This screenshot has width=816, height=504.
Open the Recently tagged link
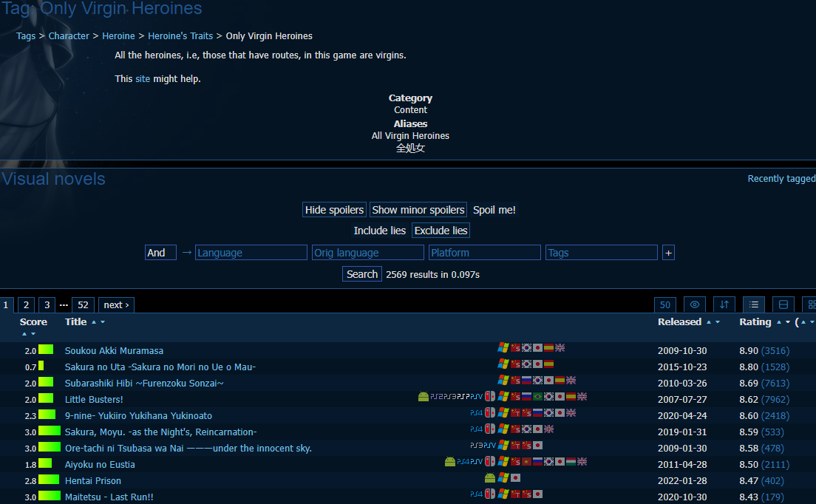point(782,178)
